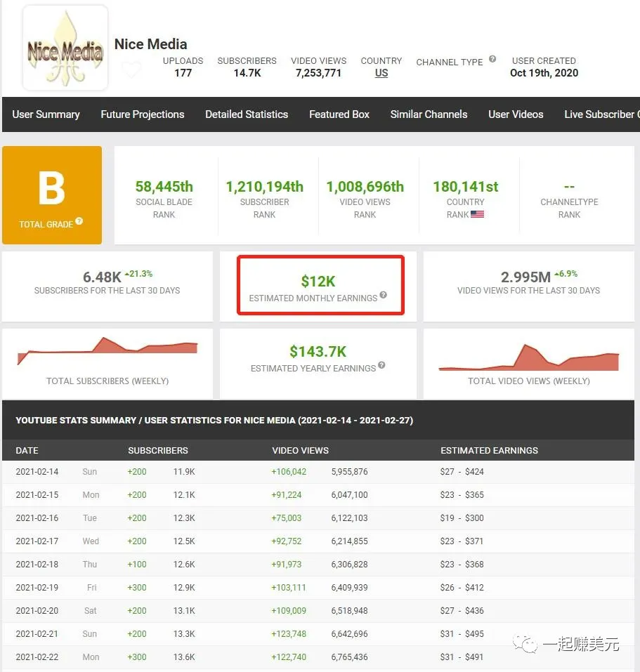The image size is (640, 672).
Task: Click the $26 - $412 earnings cell
Action: click(462, 588)
